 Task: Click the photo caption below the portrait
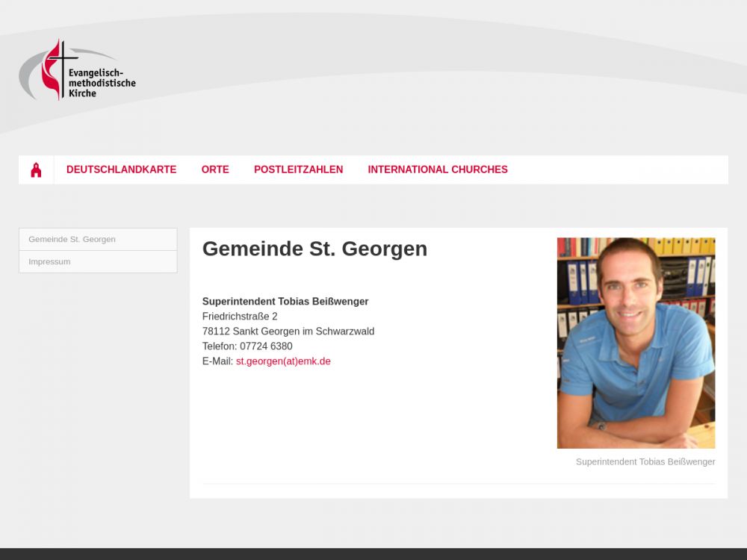pos(645,462)
